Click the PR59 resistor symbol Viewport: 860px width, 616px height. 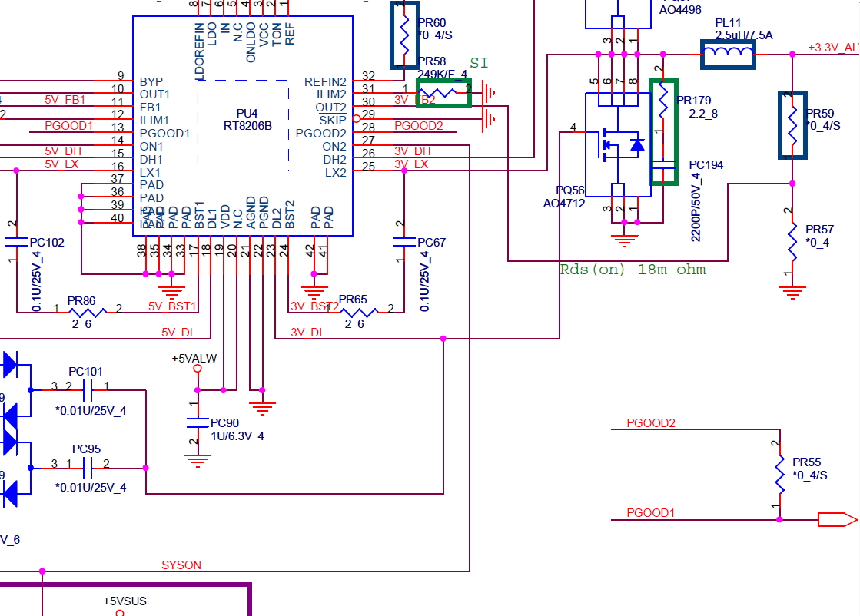(x=792, y=124)
